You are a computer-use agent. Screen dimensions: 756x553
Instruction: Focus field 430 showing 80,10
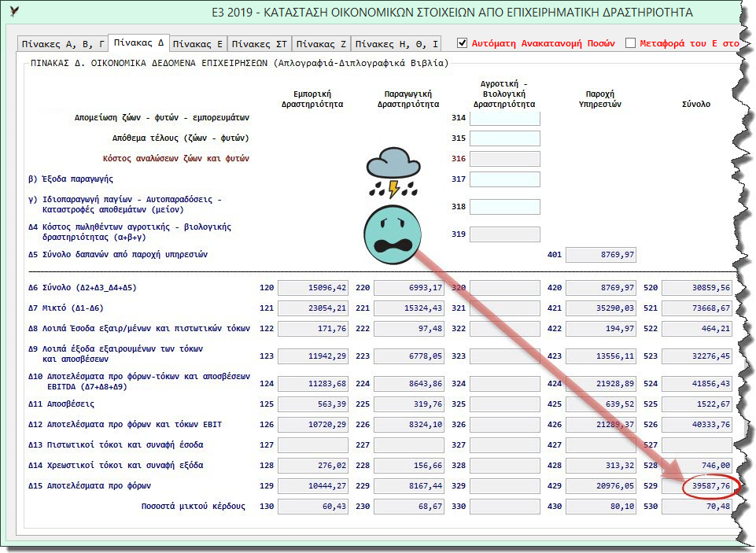click(601, 507)
